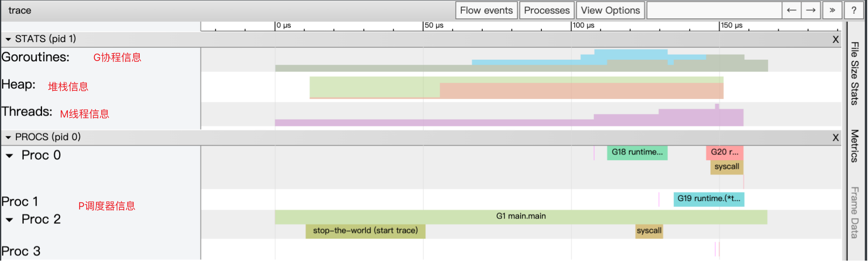Open the question mark help button
This screenshot has height=261, width=868.
click(854, 10)
